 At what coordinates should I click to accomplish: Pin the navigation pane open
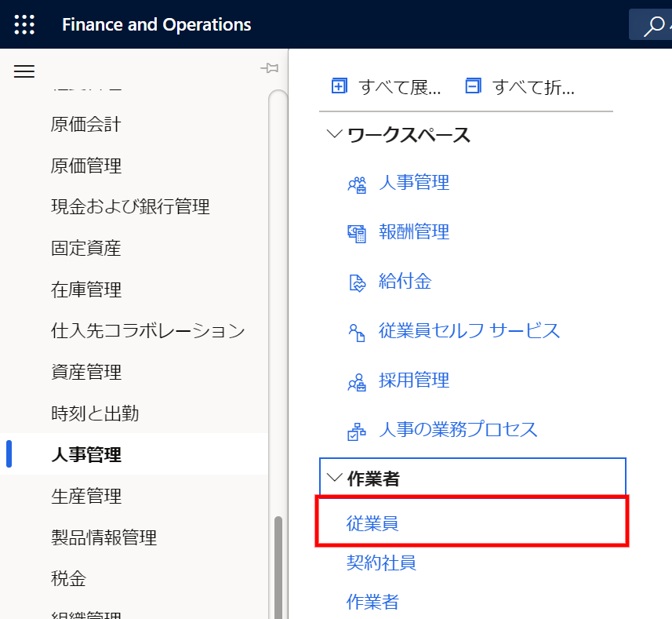coord(270,68)
